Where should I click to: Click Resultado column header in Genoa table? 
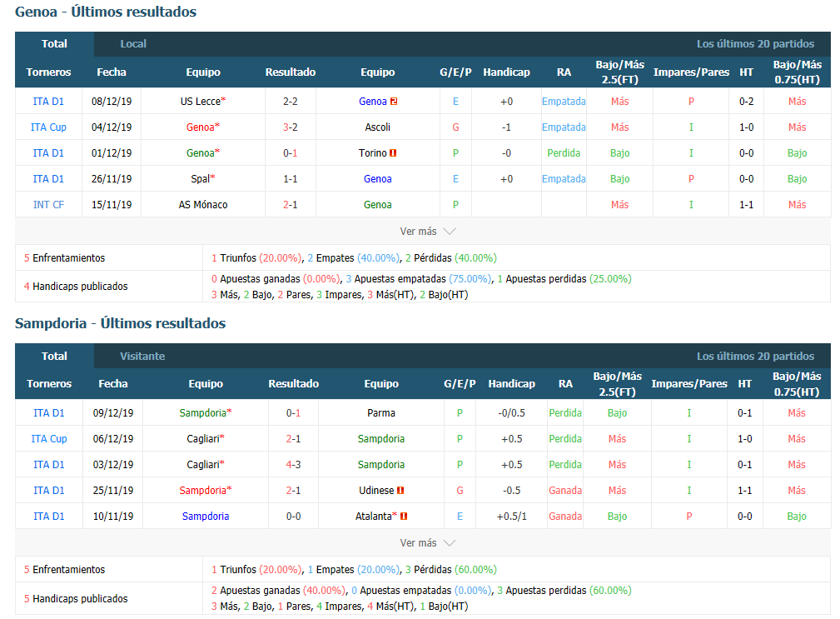[x=291, y=72]
